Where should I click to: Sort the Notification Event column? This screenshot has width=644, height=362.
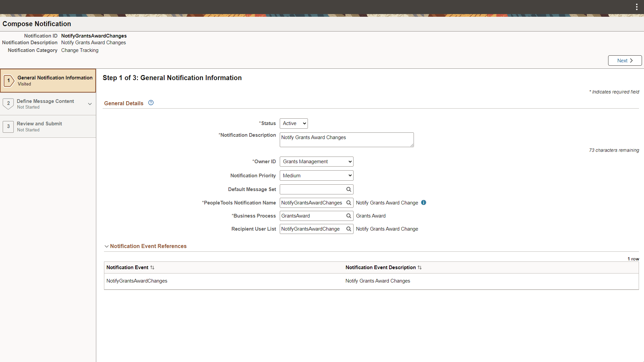tap(153, 267)
